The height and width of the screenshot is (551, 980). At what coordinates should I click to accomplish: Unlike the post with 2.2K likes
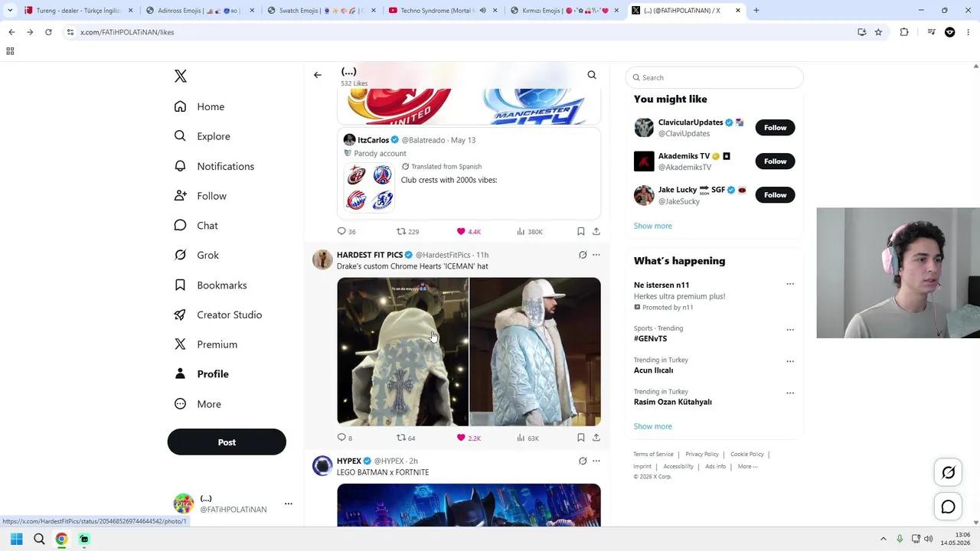(x=461, y=438)
